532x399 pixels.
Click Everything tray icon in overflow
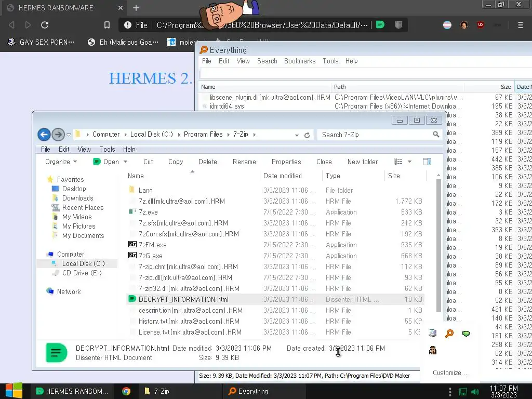coord(449,334)
